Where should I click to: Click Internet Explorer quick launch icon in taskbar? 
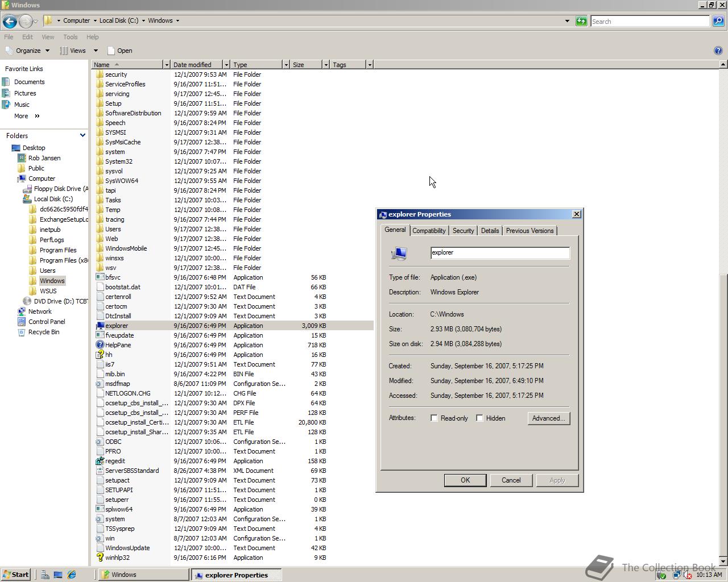click(72, 575)
